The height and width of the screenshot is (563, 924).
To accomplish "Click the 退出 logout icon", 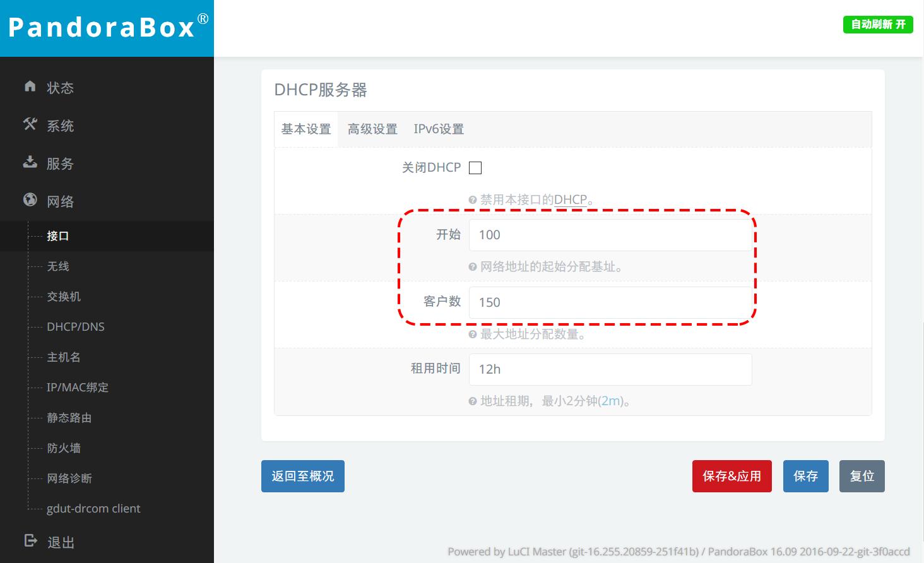I will point(30,541).
